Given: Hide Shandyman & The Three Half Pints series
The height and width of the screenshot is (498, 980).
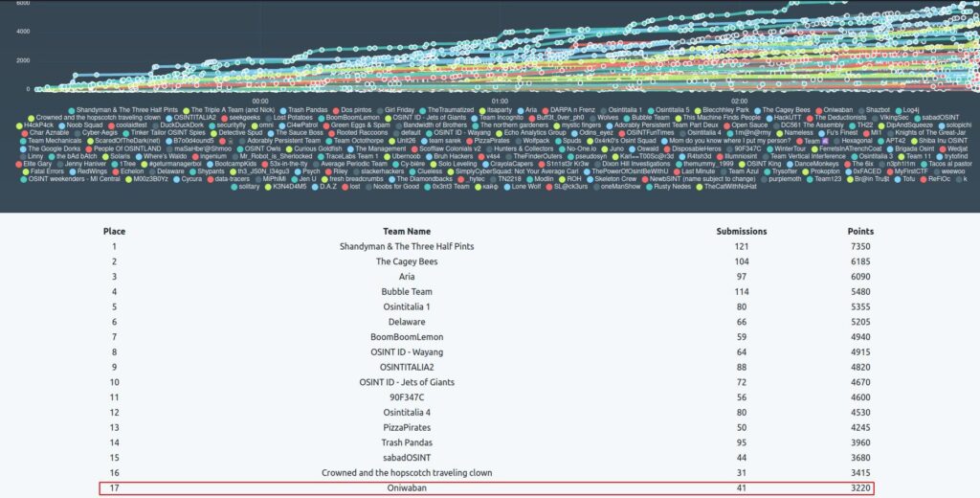Looking at the screenshot, I should (x=71, y=111).
